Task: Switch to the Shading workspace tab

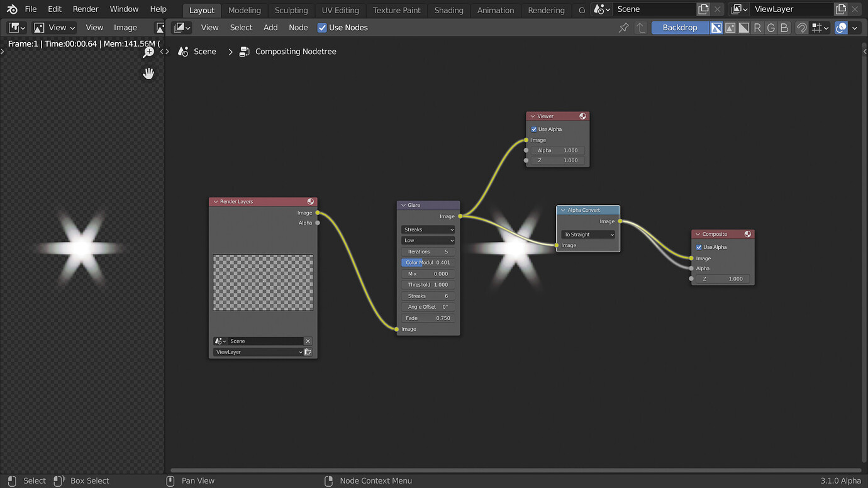Action: pos(448,9)
